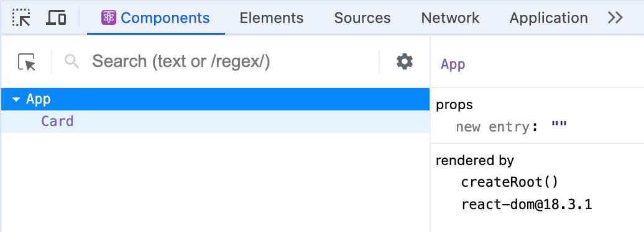Open the Elements tab

(x=272, y=18)
